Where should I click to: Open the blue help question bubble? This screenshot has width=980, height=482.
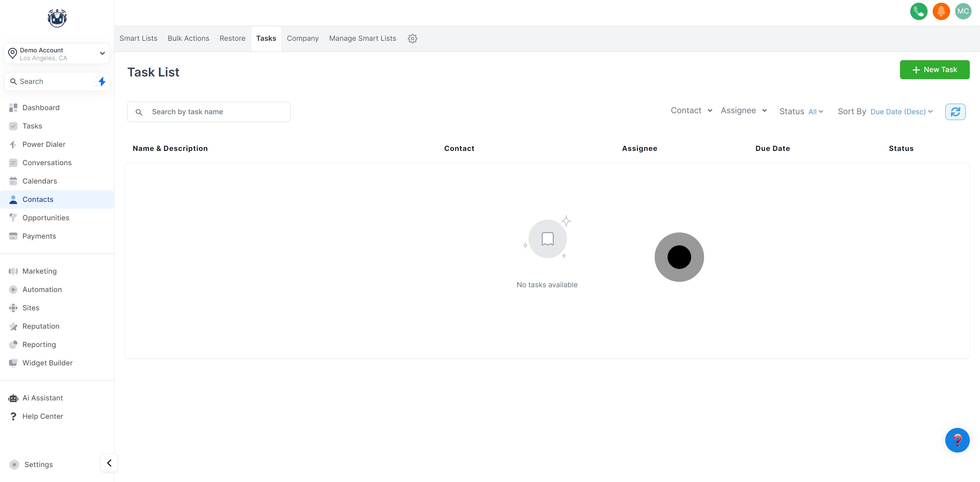[957, 440]
